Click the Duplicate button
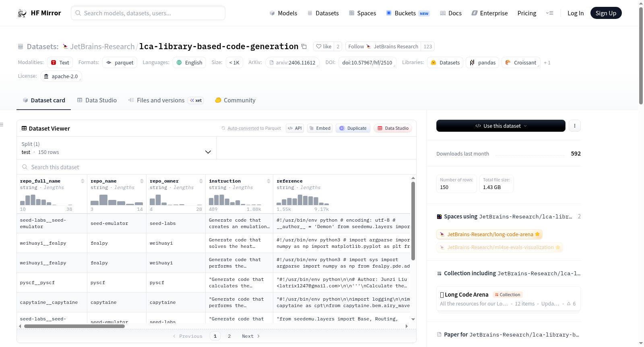This screenshot has height=347, width=644. (353, 128)
